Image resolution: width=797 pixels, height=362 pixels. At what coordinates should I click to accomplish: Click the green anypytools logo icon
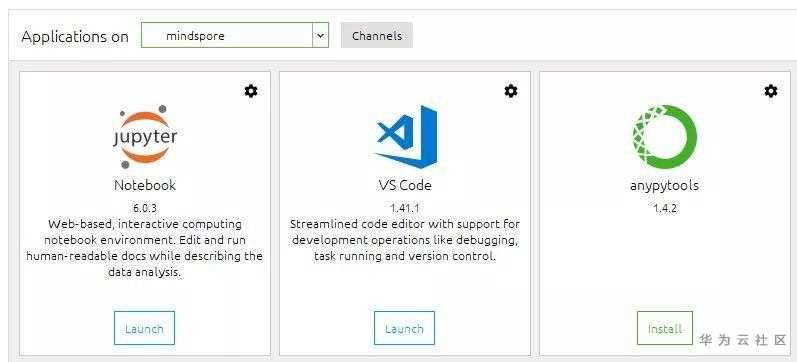665,137
